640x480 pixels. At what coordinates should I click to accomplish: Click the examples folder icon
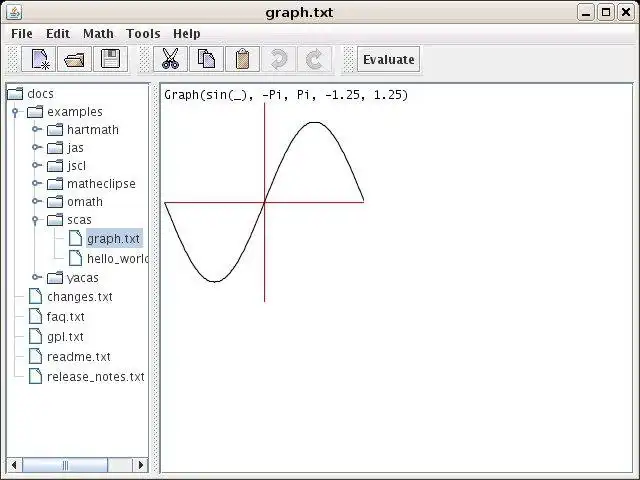coord(35,111)
